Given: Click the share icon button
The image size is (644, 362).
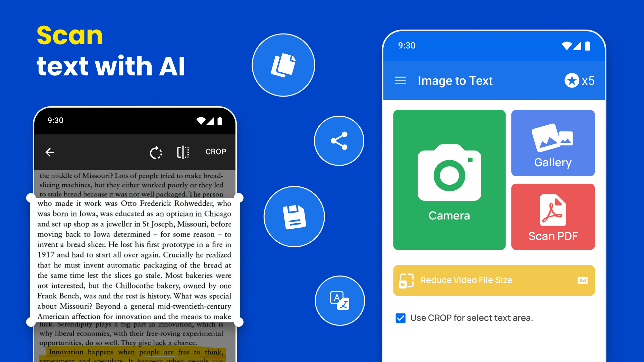Looking at the screenshot, I should [x=339, y=140].
